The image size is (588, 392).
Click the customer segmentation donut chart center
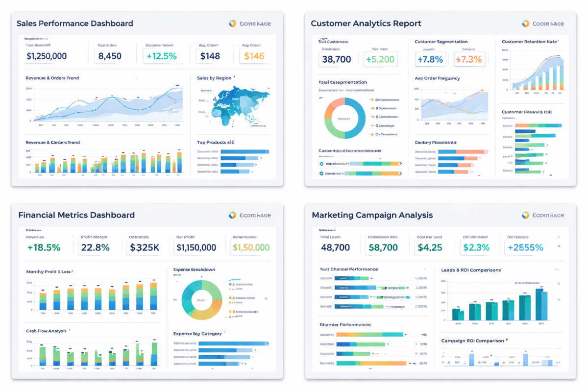click(x=344, y=118)
